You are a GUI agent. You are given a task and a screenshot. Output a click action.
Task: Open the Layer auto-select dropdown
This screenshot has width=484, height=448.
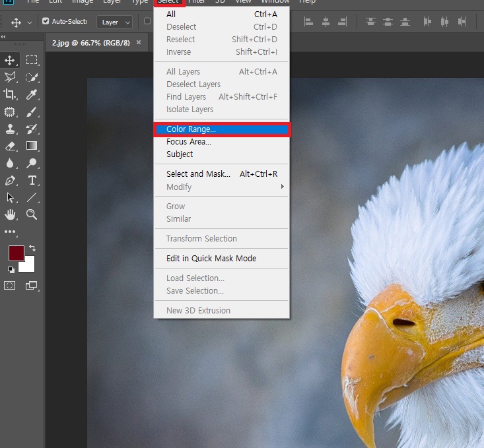pyautogui.click(x=114, y=22)
